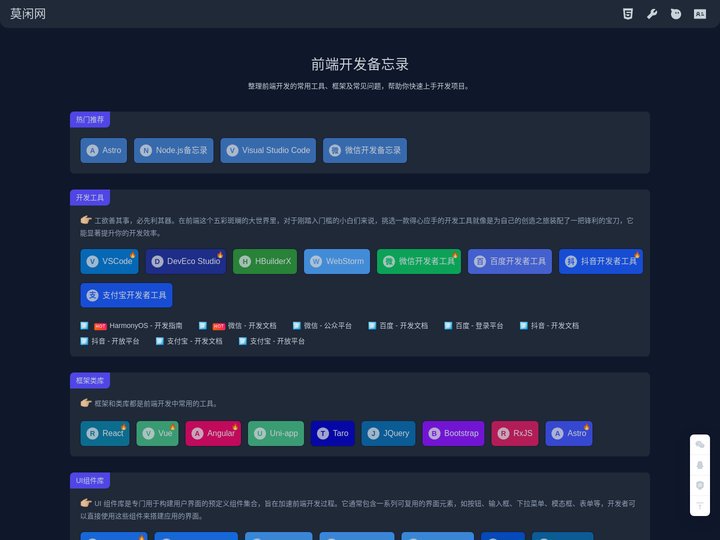The image size is (720, 540).
Task: Follow the 微信 - 公众平台 link
Action: click(322, 326)
